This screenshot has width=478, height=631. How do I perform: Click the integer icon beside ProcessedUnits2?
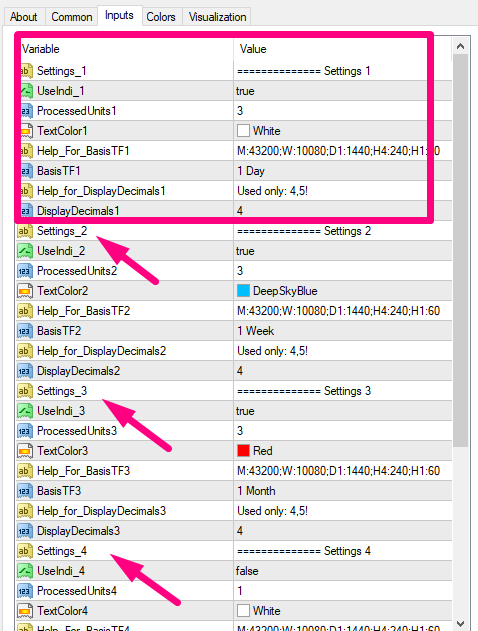click(x=25, y=271)
